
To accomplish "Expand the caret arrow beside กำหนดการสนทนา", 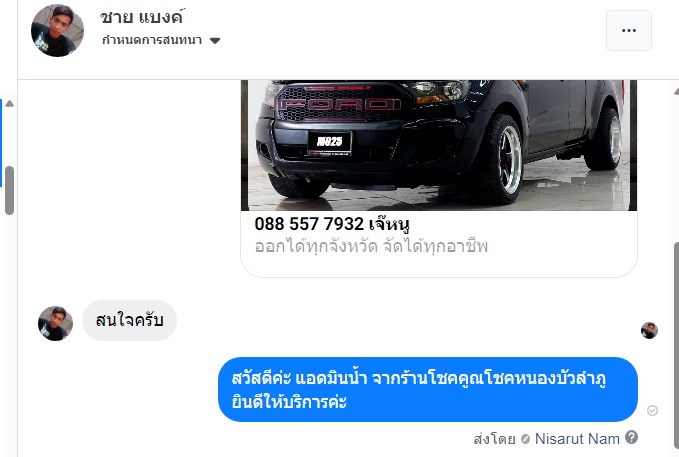I will 215,41.
